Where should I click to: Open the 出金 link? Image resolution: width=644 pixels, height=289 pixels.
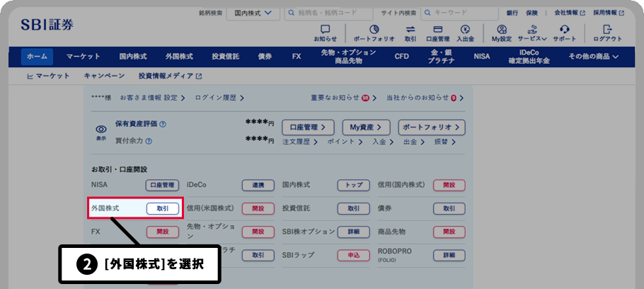tap(414, 142)
